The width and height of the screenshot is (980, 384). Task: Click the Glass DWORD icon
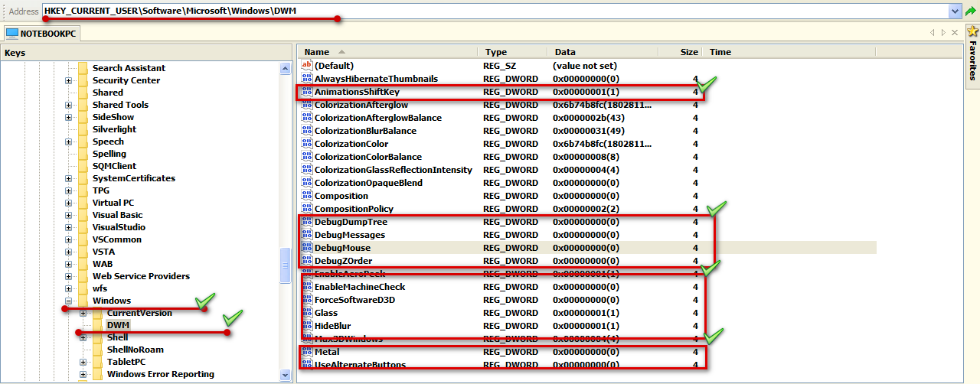tap(307, 313)
